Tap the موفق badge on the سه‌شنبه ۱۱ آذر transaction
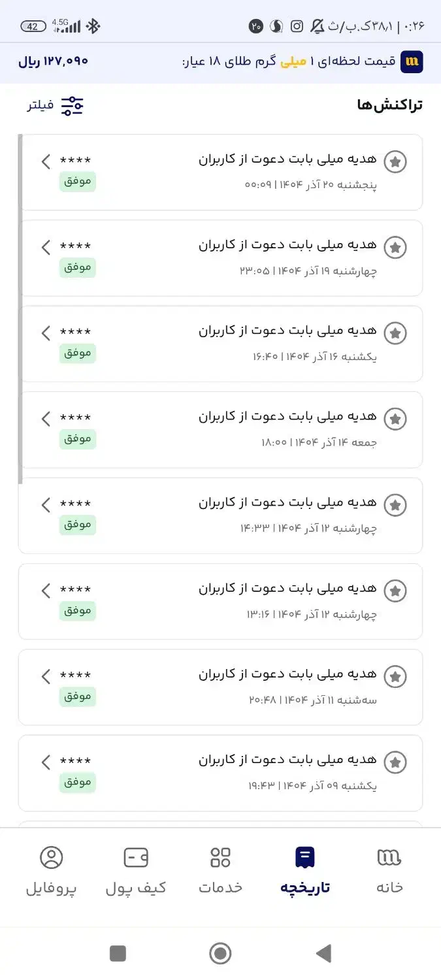 tap(78, 696)
